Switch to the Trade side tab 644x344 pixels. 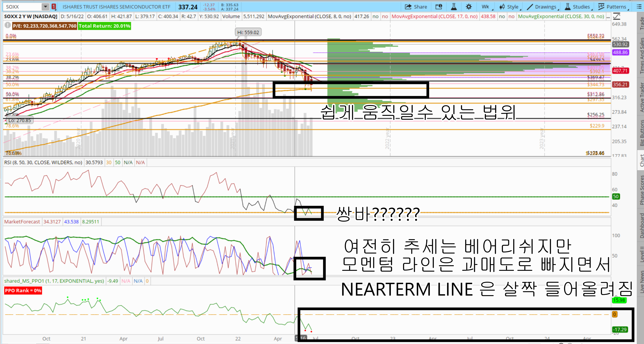coord(641,23)
